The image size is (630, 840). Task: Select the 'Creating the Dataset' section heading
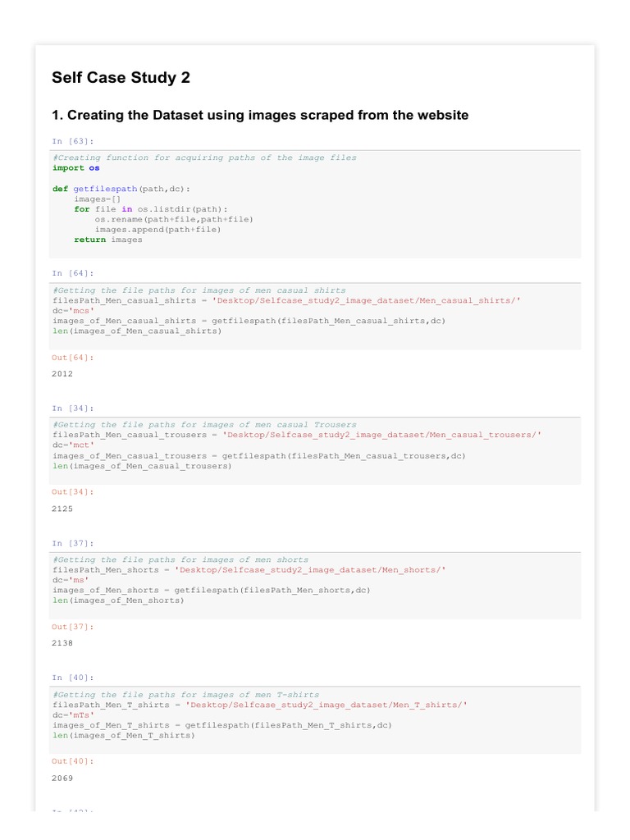(x=260, y=115)
